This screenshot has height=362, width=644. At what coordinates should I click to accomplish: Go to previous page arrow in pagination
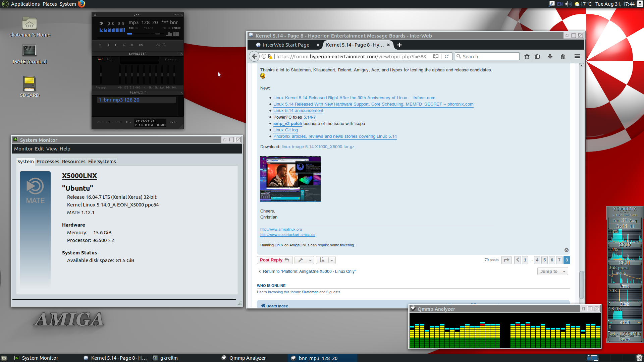pyautogui.click(x=518, y=260)
